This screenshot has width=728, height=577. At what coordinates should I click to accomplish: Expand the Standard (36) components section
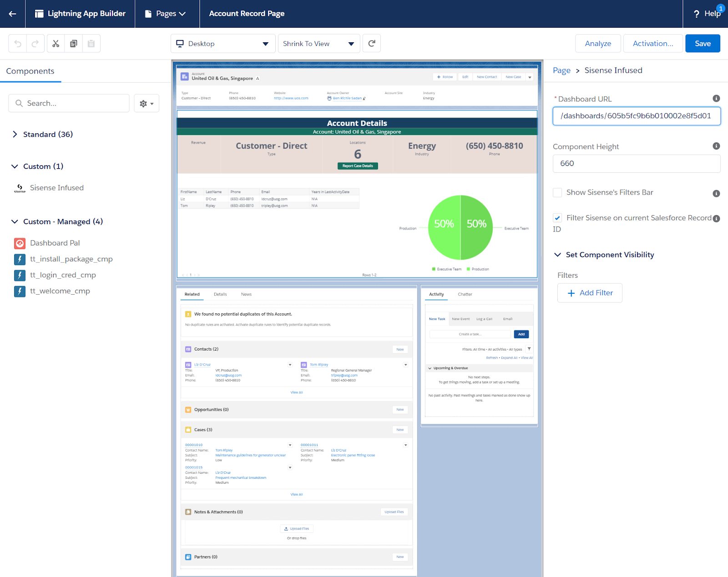[15, 135]
